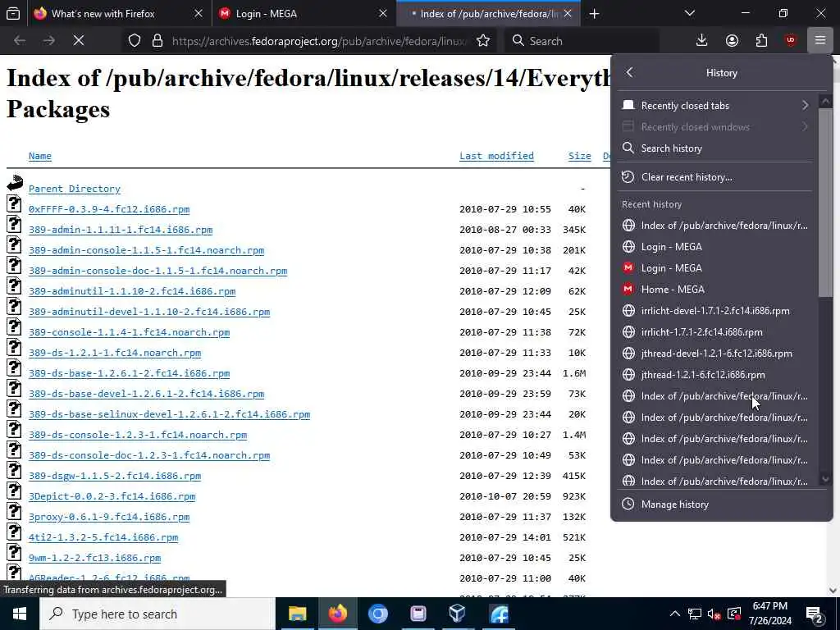The height and width of the screenshot is (630, 840).
Task: Download 0xFFFF-0.3.9-4.fc12.i686.rpm
Action: (109, 209)
